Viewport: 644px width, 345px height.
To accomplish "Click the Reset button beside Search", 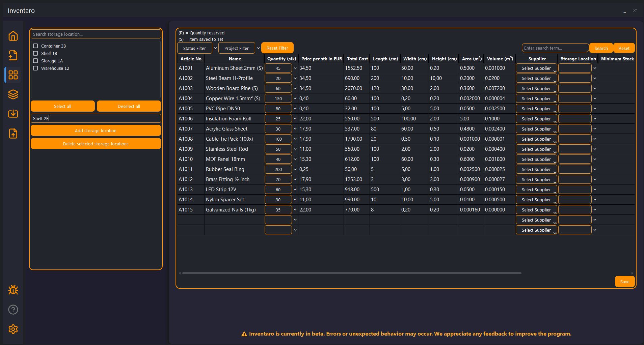I will 624,48.
